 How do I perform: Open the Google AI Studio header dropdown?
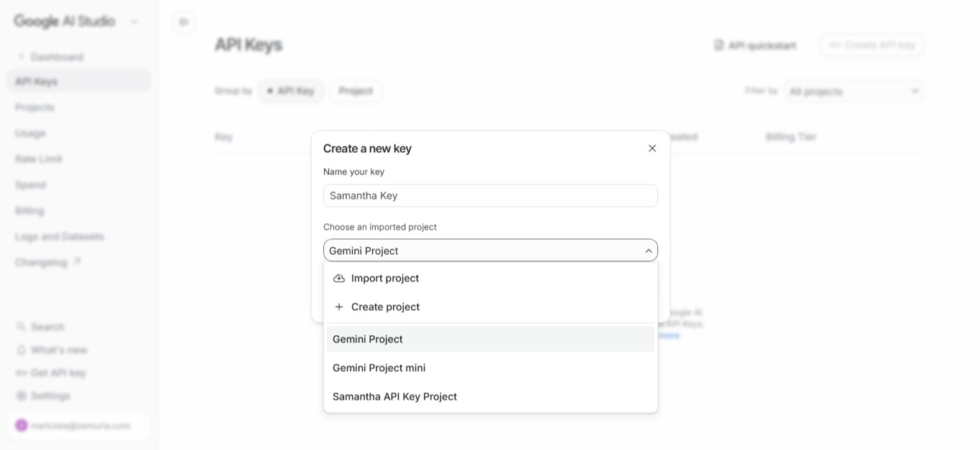coord(134,22)
